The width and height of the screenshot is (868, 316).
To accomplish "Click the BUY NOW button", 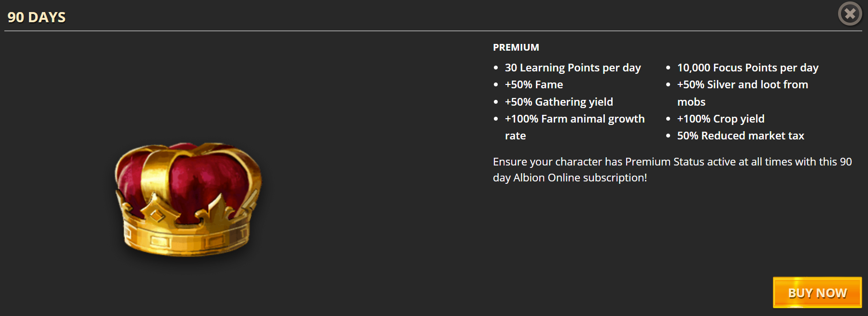I will coord(817,292).
